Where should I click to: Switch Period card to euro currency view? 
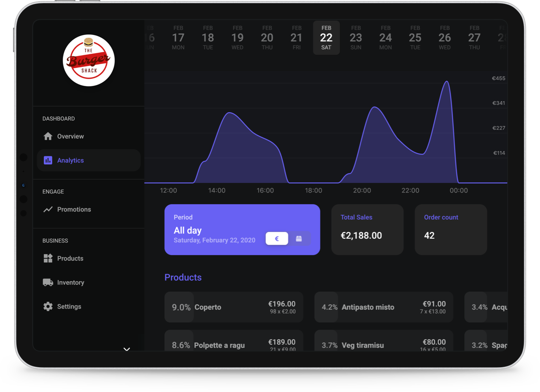coord(277,238)
